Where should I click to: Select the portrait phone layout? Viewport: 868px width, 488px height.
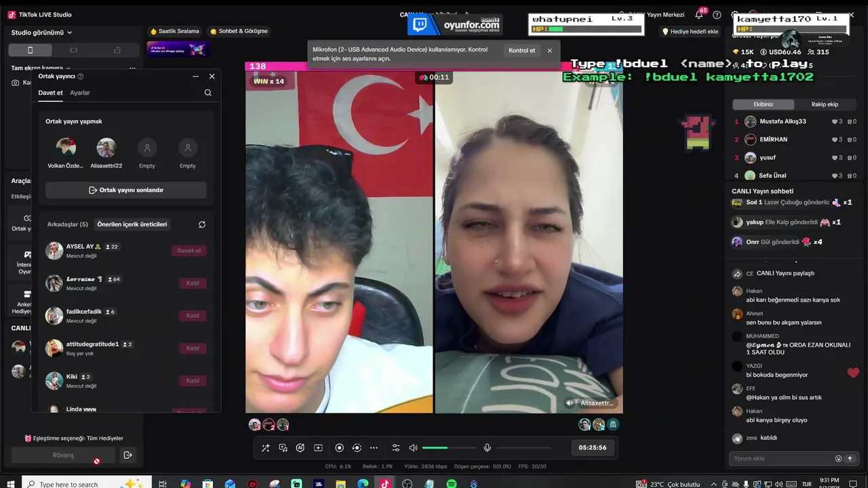[30, 50]
